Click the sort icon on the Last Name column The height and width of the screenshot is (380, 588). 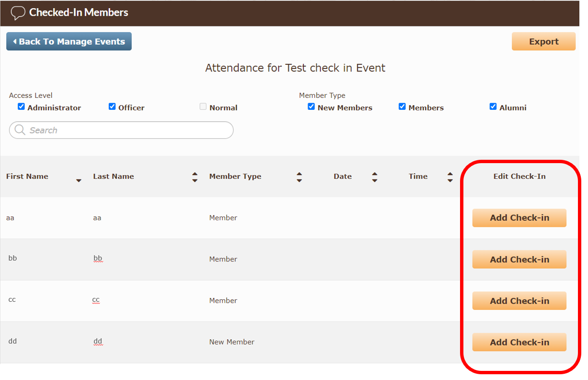coord(195,177)
